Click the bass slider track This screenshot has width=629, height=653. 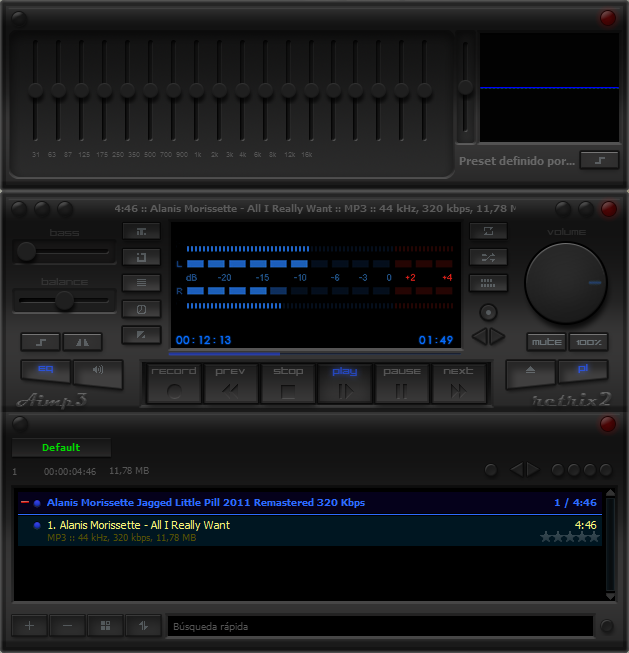[63, 252]
